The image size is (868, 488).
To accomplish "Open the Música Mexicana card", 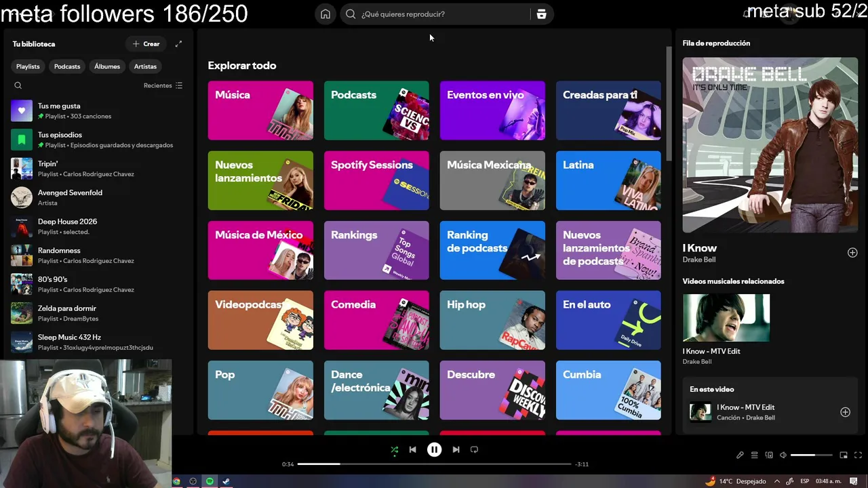I will (x=492, y=180).
